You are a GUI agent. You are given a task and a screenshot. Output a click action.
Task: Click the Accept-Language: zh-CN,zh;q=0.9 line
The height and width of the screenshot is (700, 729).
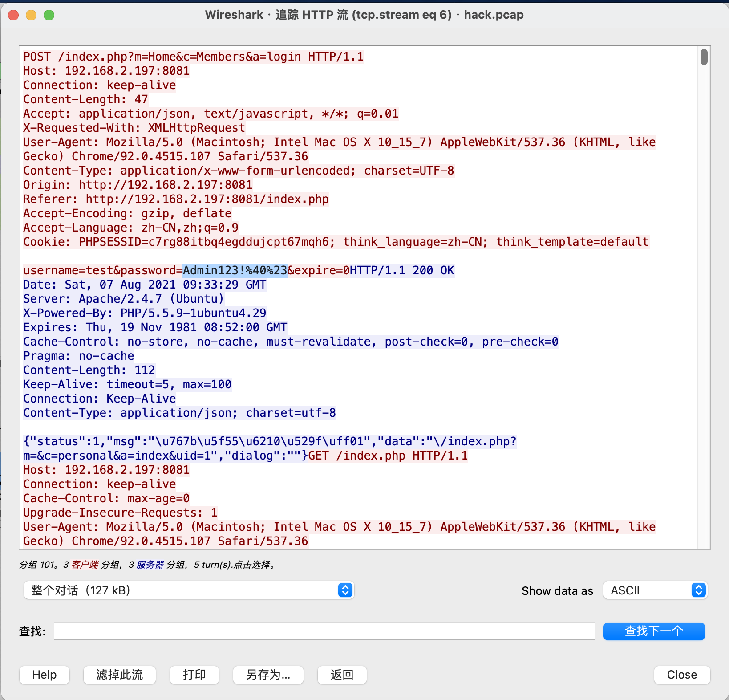click(131, 228)
